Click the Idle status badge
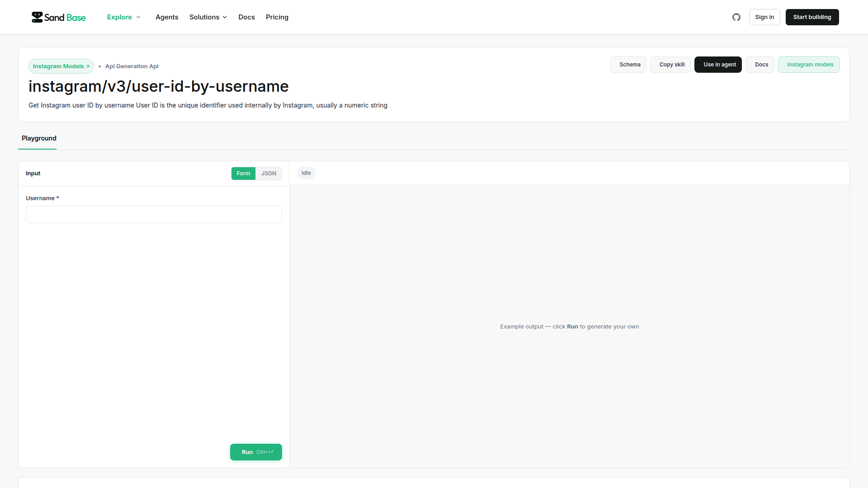Screen dimensions: 868x488 306,173
